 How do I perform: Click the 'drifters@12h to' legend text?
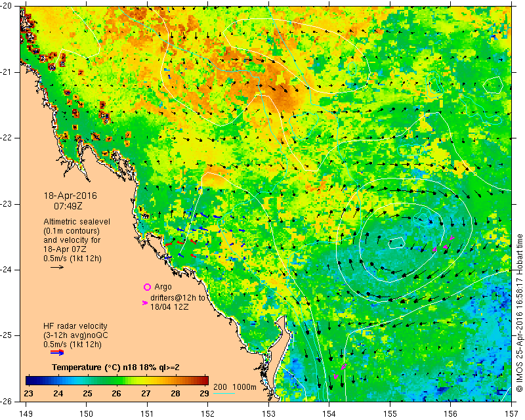(x=178, y=298)
